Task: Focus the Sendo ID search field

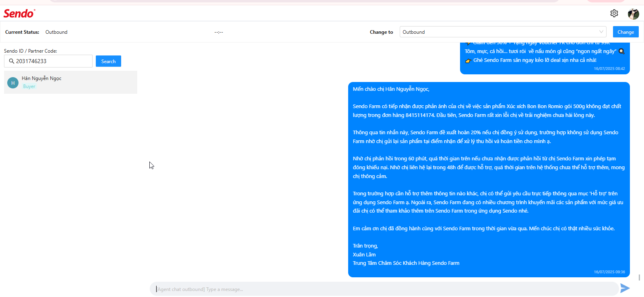Action: 48,61
